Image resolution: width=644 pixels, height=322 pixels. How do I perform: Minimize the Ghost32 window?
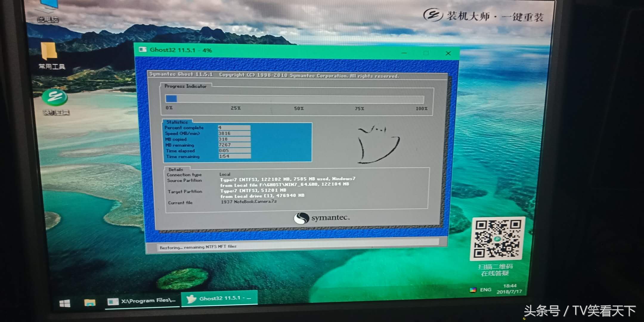tap(404, 53)
